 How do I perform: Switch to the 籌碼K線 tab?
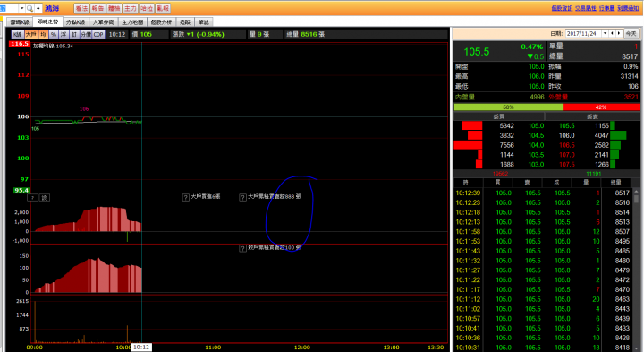tap(20, 22)
